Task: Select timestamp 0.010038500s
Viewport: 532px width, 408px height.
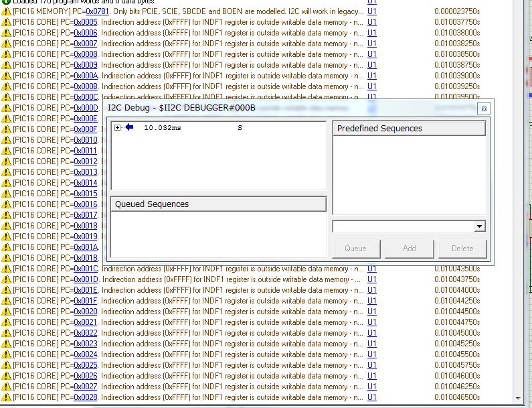Action: click(457, 54)
